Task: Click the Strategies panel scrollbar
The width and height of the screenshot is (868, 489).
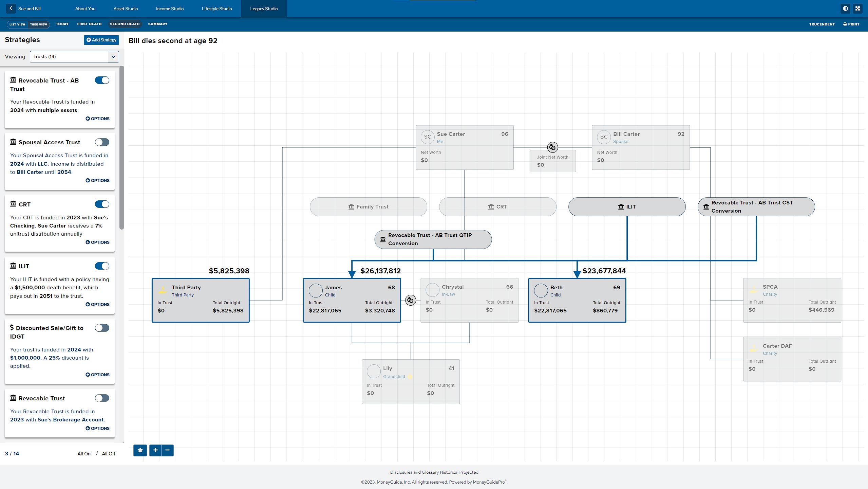Action: (x=121, y=148)
